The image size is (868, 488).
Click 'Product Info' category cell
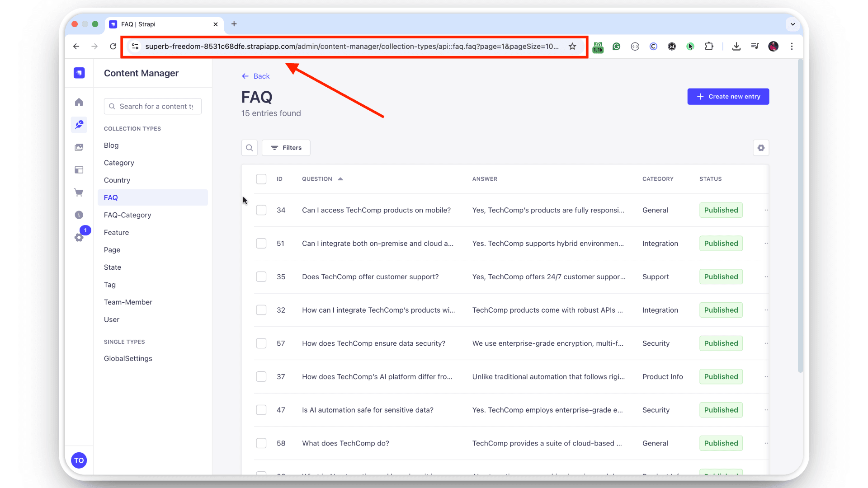[x=662, y=377]
